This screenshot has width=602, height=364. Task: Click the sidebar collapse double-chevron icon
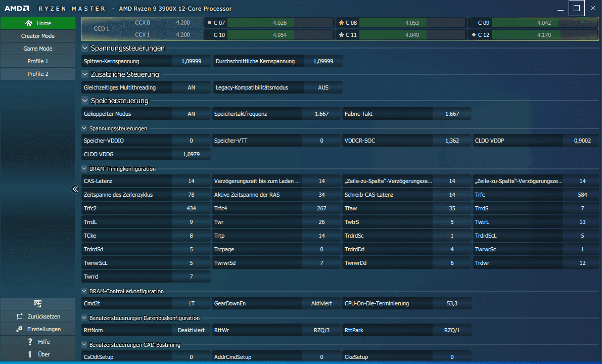[x=75, y=189]
